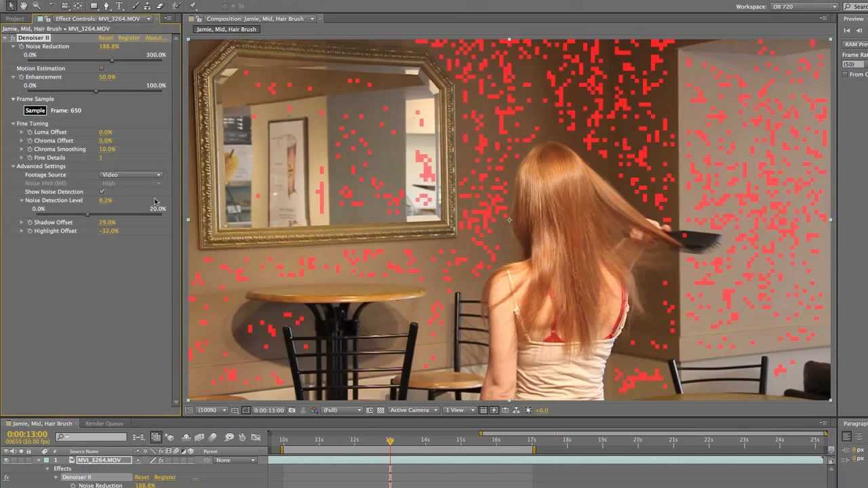
Task: Click the Reset Exposure icon
Action: [528, 410]
